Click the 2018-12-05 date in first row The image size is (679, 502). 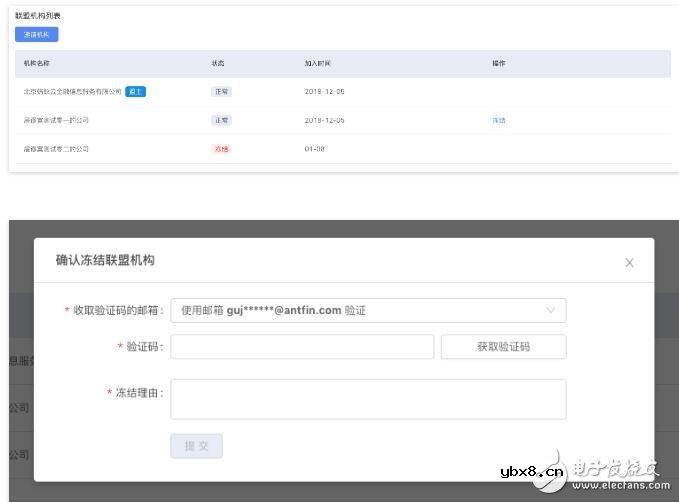324,91
